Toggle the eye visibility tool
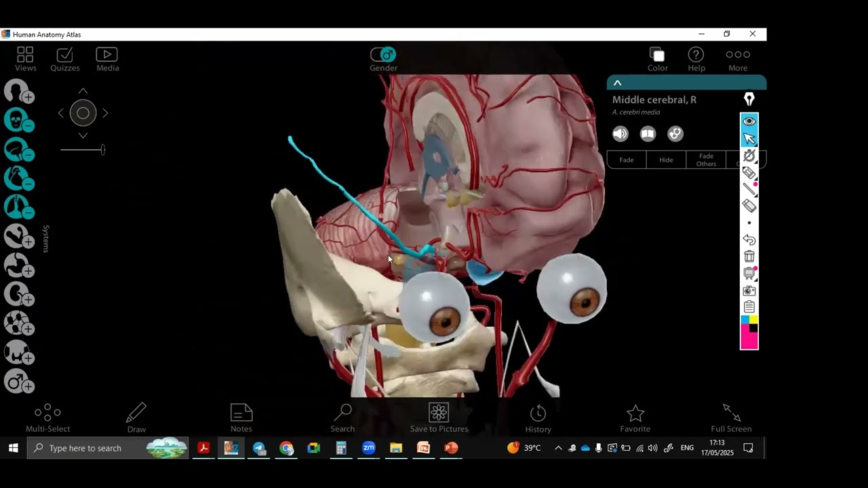Screen dimensions: 868x488 pyautogui.click(x=749, y=121)
